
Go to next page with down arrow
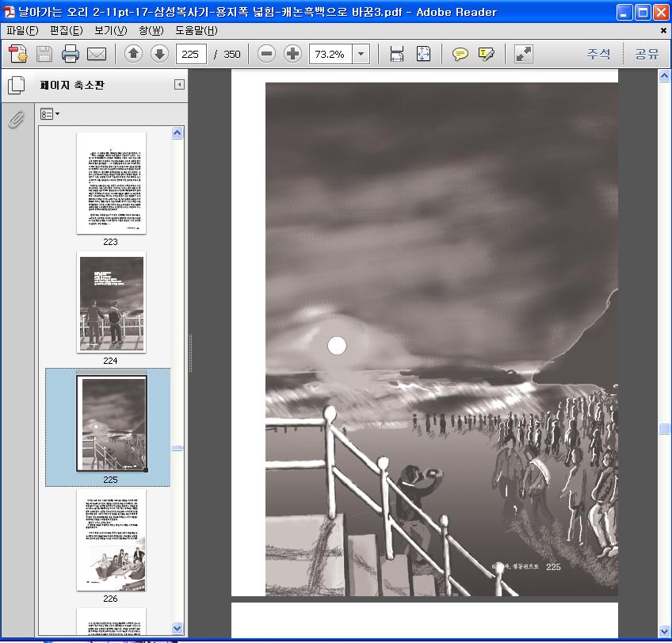[159, 54]
